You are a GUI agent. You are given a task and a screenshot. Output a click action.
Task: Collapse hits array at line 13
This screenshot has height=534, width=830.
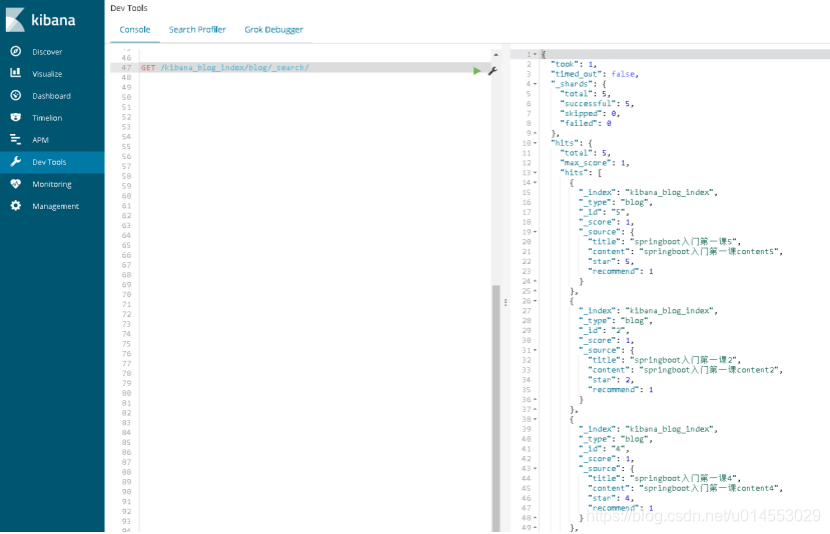[x=535, y=173]
